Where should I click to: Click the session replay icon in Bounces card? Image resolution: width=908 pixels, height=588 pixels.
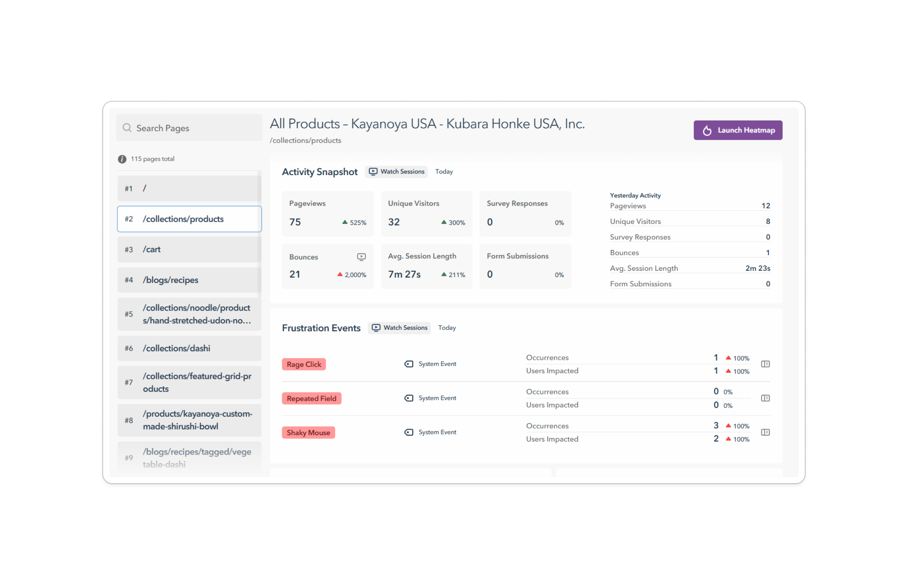[x=361, y=257]
